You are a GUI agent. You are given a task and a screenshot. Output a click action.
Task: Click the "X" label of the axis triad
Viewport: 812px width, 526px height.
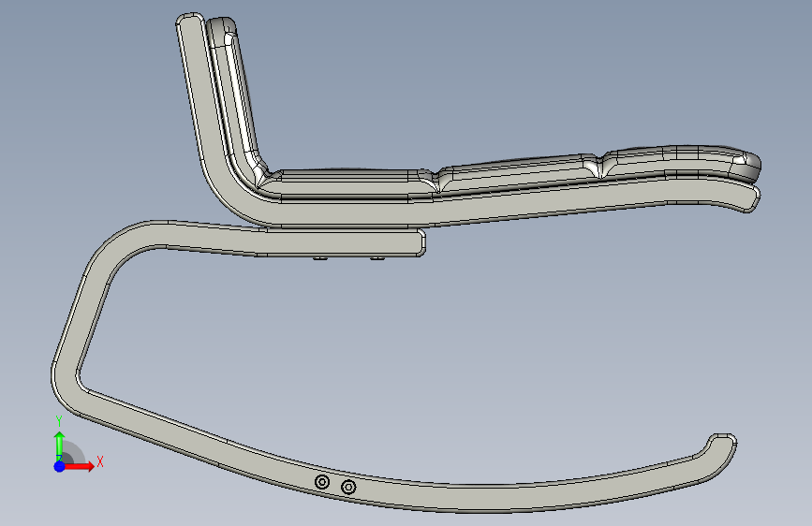pos(100,461)
